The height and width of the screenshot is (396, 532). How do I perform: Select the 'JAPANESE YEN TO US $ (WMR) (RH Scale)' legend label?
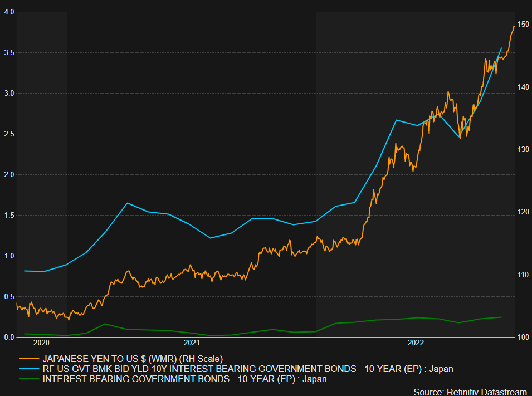coord(133,359)
